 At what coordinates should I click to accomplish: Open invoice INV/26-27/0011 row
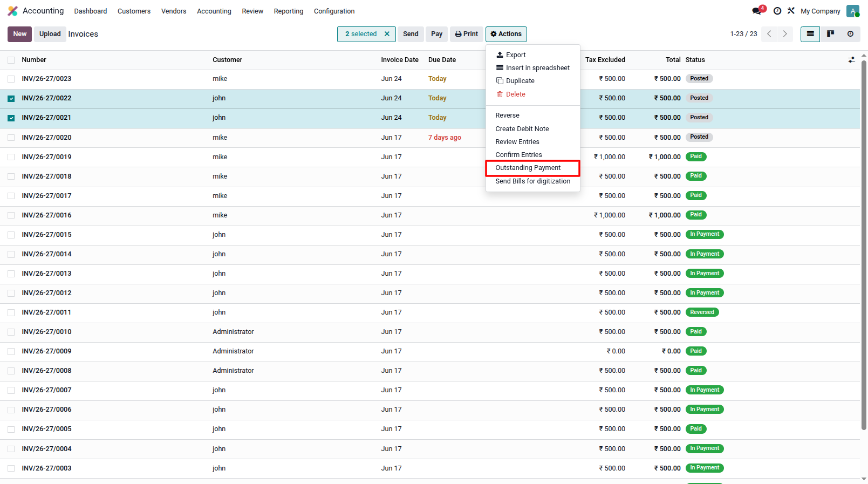[x=430, y=312]
